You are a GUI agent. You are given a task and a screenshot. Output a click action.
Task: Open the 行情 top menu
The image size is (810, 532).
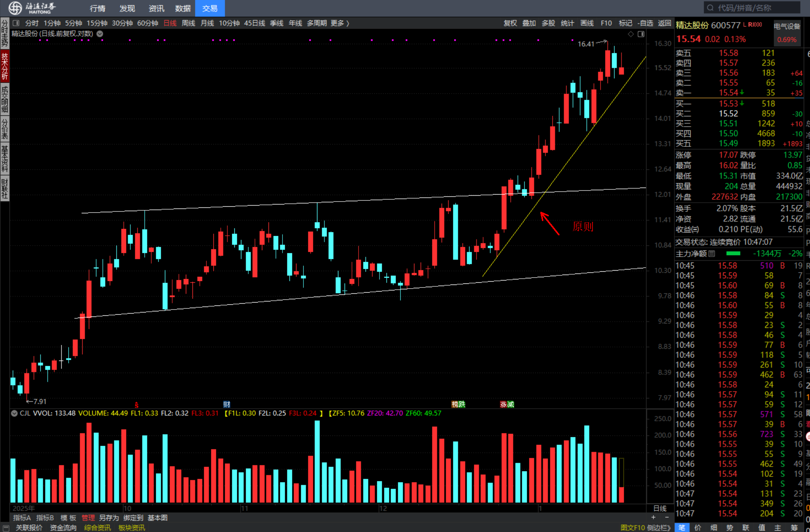click(x=97, y=8)
